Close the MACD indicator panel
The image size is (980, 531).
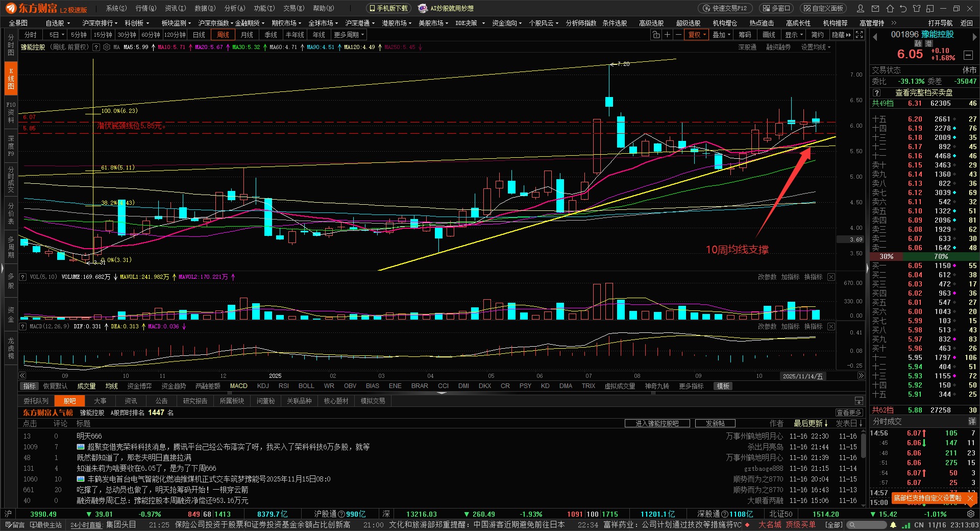coord(831,326)
